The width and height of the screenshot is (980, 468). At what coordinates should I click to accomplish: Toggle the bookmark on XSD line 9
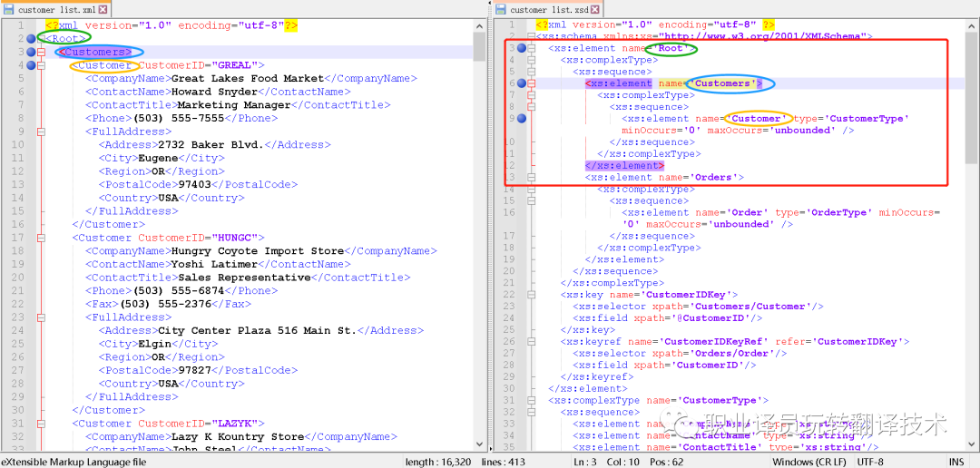click(x=521, y=119)
